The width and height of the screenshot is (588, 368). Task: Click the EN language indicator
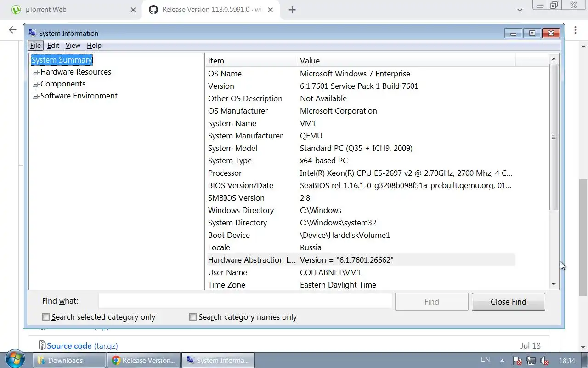pyautogui.click(x=485, y=360)
